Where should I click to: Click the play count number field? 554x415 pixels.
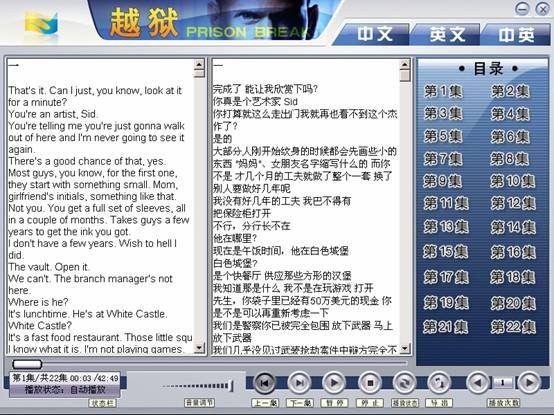[502, 382]
